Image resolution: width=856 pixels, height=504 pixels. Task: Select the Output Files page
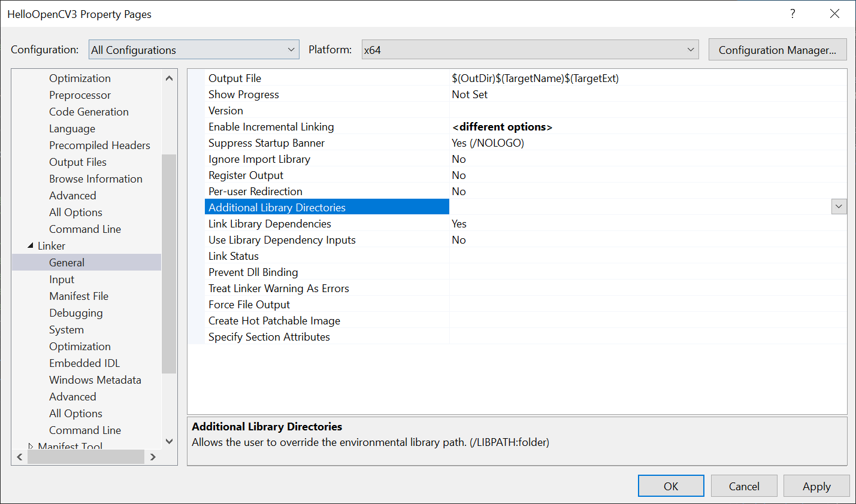click(78, 162)
